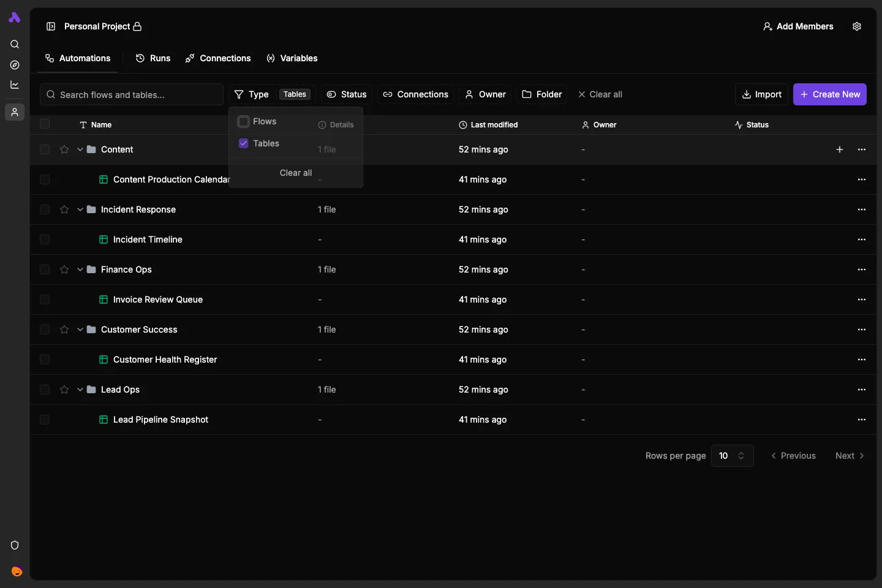Click Clear all in the Type filter popup
The height and width of the screenshot is (588, 882).
(296, 173)
